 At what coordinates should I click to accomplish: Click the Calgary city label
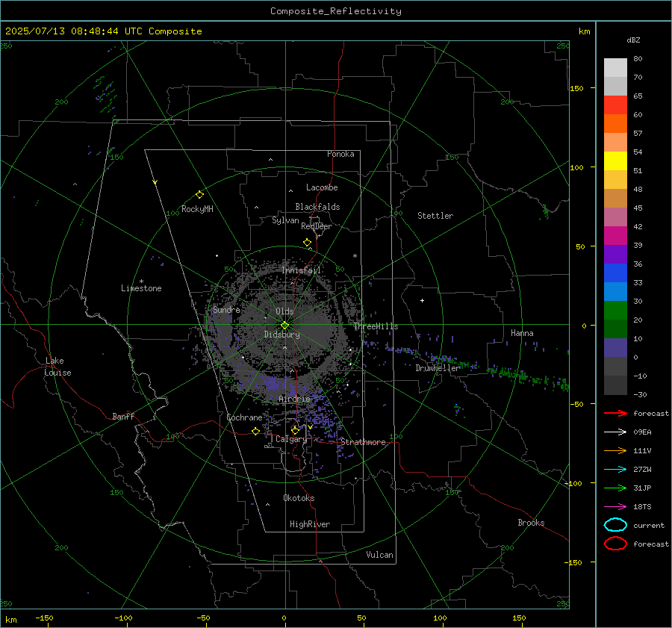pyautogui.click(x=291, y=439)
